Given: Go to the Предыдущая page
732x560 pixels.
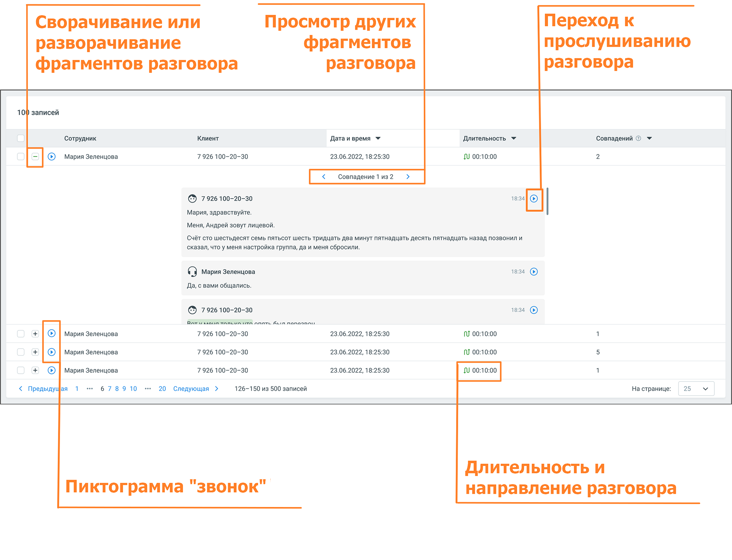Looking at the screenshot, I should pyautogui.click(x=47, y=389).
